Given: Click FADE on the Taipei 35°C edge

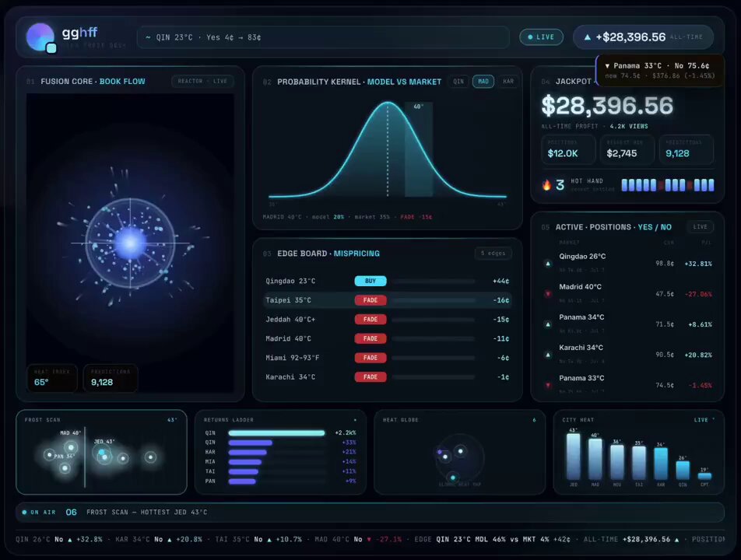Looking at the screenshot, I should [370, 300].
